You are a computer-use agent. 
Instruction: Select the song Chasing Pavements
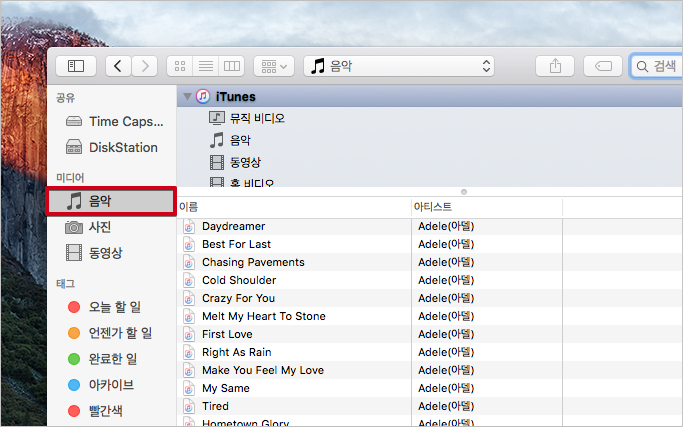(253, 262)
